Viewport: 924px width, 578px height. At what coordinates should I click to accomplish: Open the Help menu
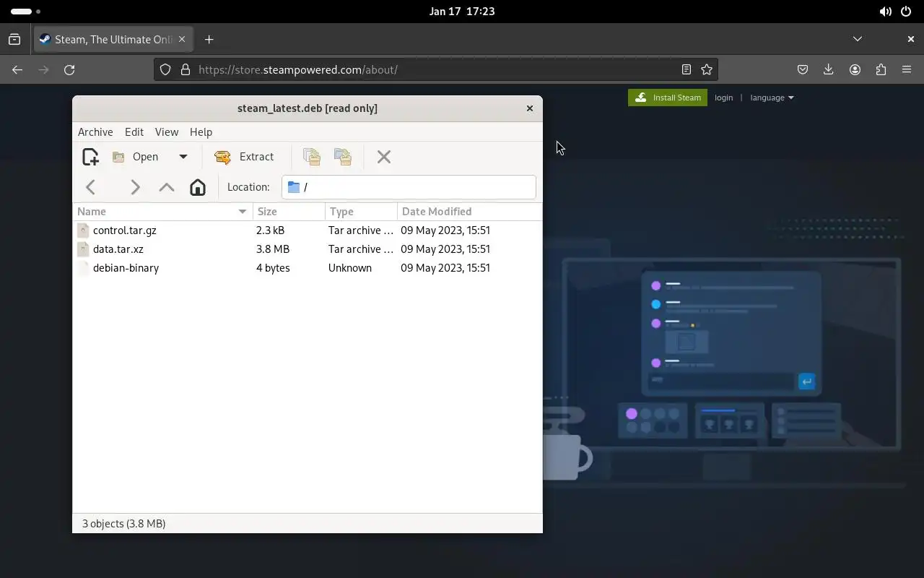tap(201, 132)
